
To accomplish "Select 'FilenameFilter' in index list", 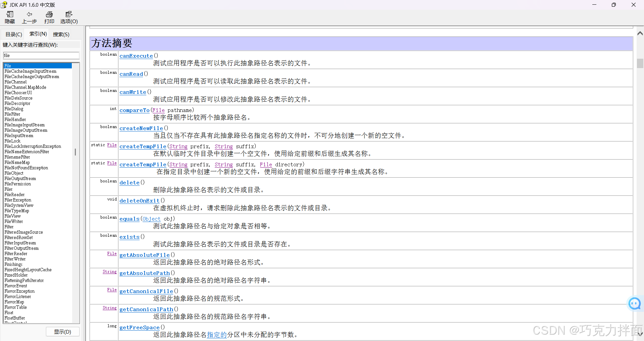I will coord(17,157).
